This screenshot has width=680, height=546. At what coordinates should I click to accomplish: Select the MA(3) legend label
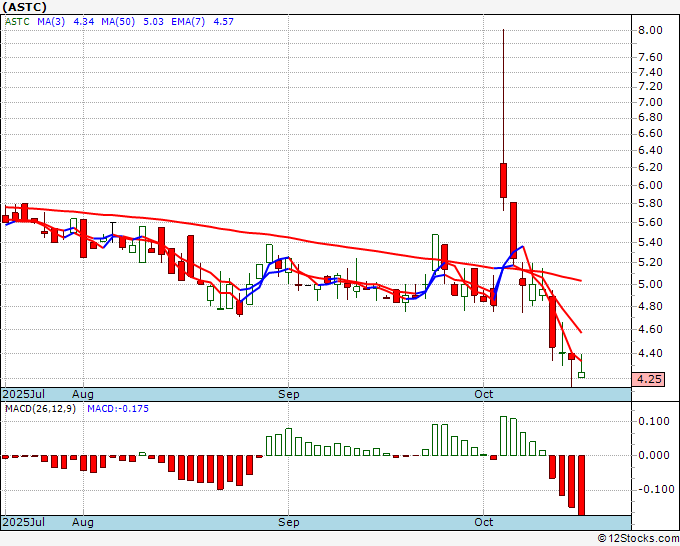51,22
